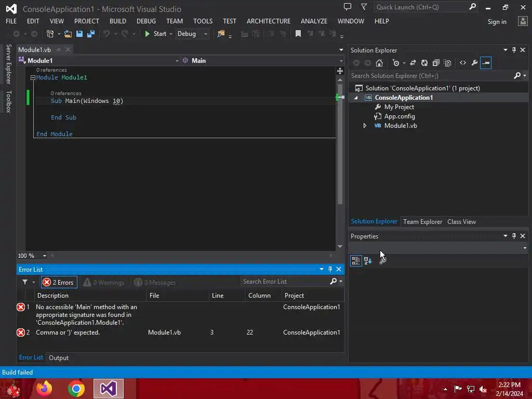Open Chrome from the taskbar
Viewport: 532px width, 399px height.
pyautogui.click(x=76, y=389)
